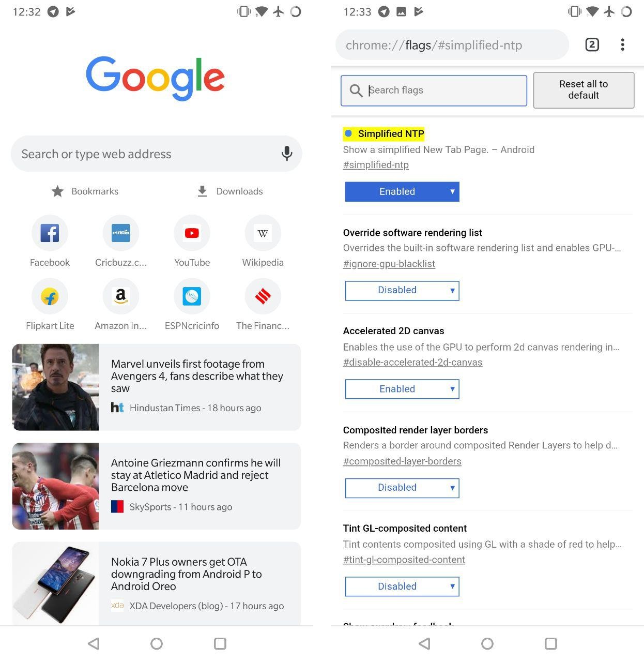The width and height of the screenshot is (644, 662).
Task: Expand the Override software rendering list dropdown
Action: pyautogui.click(x=402, y=290)
